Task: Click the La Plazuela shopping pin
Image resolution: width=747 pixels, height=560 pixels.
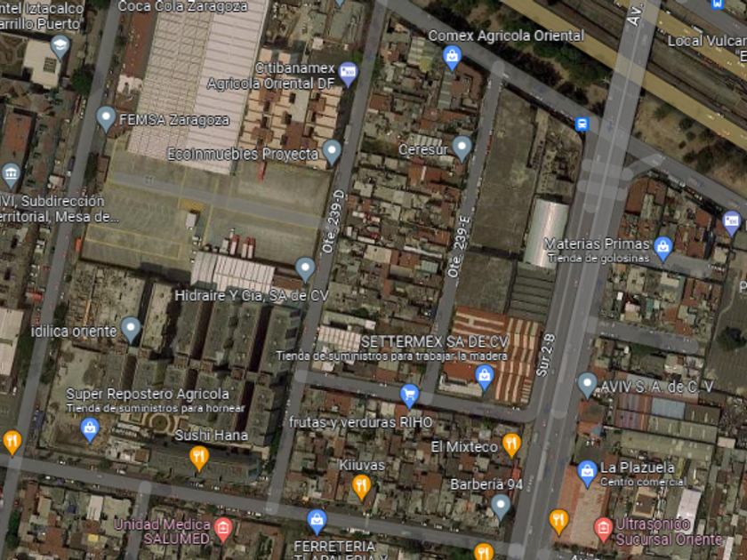Action: (587, 474)
